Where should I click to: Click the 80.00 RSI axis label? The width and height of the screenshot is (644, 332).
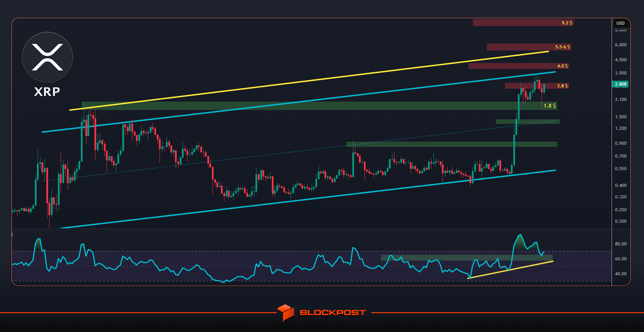pos(621,244)
